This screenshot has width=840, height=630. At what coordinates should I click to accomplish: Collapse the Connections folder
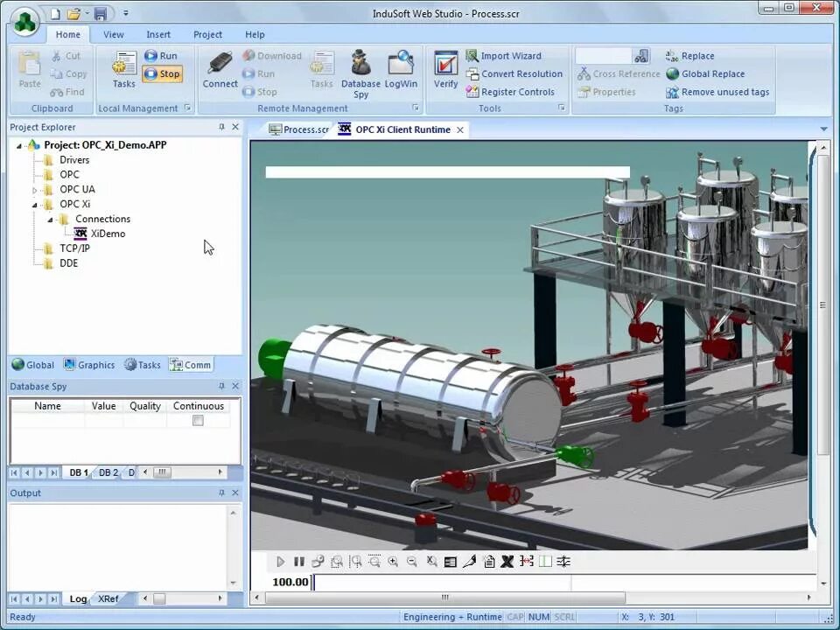coord(50,220)
